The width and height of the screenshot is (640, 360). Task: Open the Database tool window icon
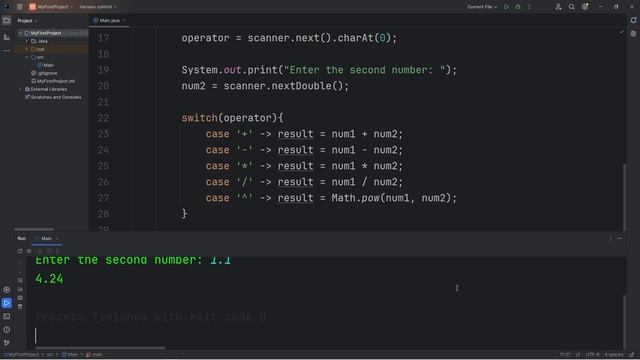633,33
